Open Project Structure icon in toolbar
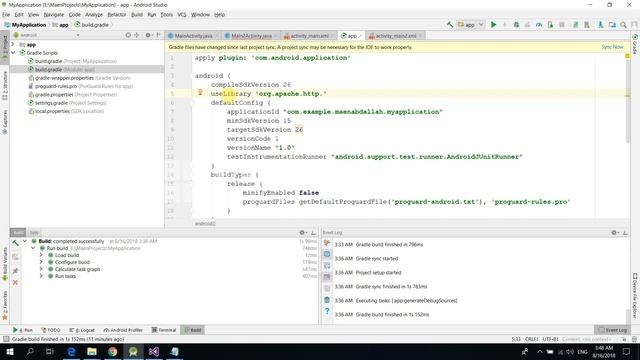 [612, 25]
